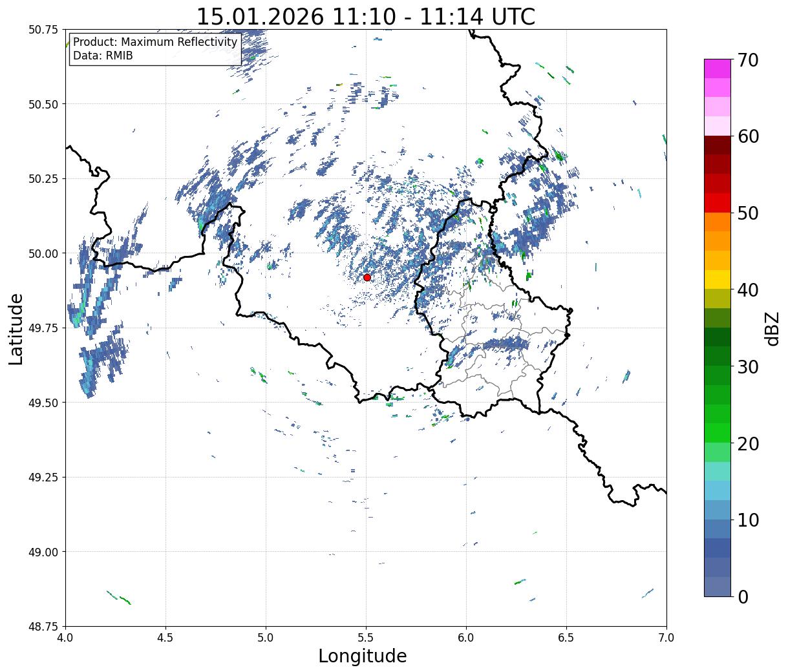Click the slate-blue colorbar swatch just above 0
The image size is (788, 672).
[718, 586]
